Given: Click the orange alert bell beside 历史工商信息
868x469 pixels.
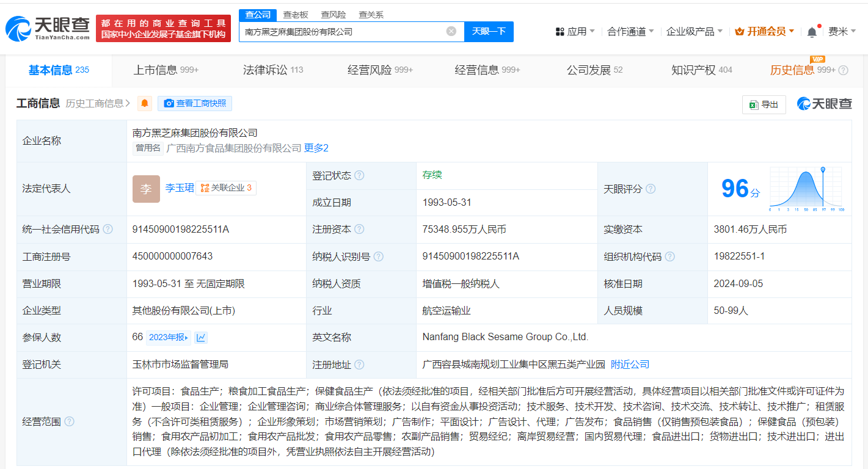Looking at the screenshot, I should click(x=145, y=103).
